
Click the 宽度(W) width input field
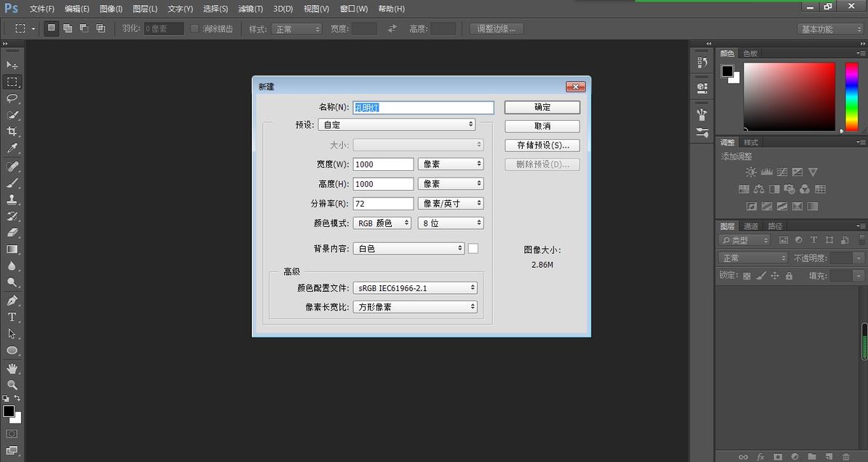tap(383, 164)
